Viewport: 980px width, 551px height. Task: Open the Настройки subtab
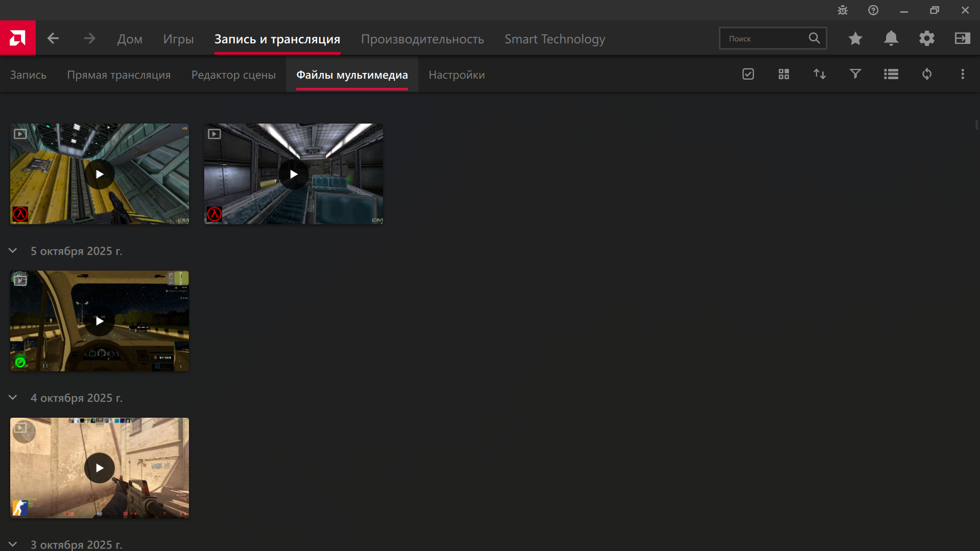(457, 75)
